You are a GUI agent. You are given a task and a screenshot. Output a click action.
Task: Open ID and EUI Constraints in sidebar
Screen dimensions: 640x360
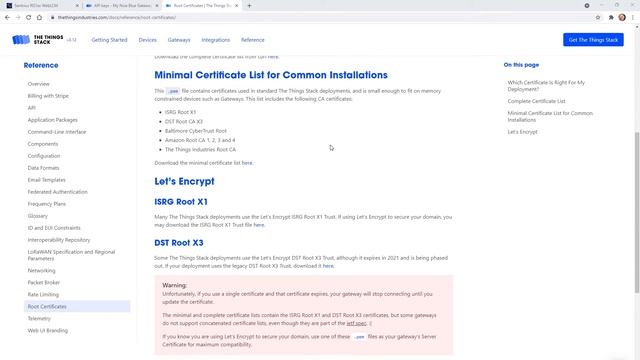pyautogui.click(x=54, y=228)
